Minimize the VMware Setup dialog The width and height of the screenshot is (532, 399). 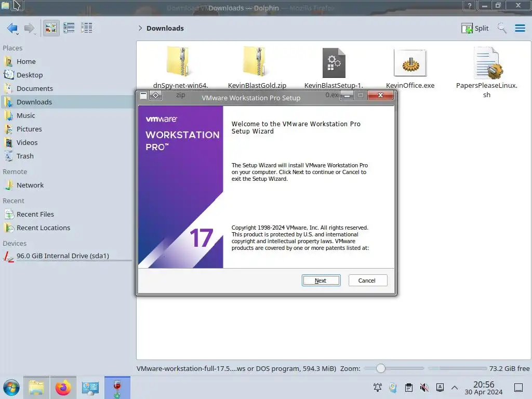click(347, 96)
